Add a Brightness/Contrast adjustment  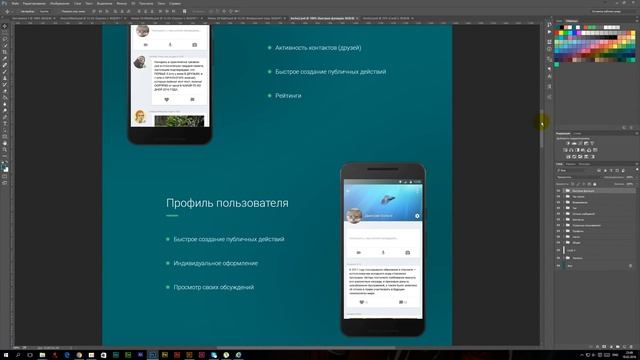[568, 144]
